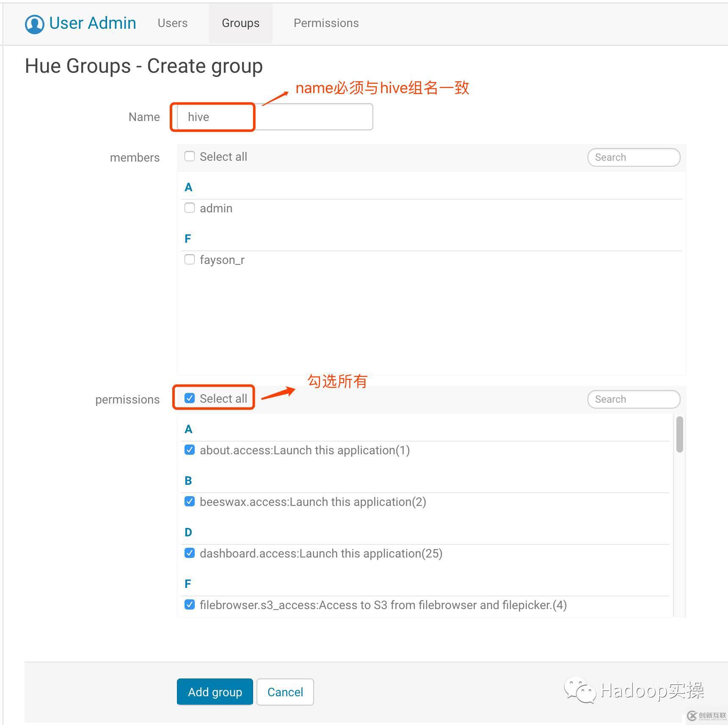The width and height of the screenshot is (728, 725).
Task: Disable dashboard.access permission checkbox
Action: [x=190, y=553]
